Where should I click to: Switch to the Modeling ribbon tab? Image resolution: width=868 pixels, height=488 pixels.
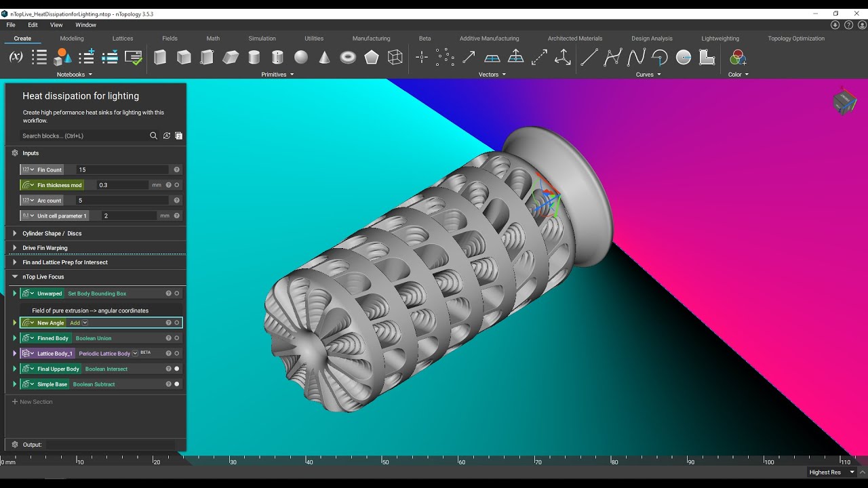click(72, 39)
